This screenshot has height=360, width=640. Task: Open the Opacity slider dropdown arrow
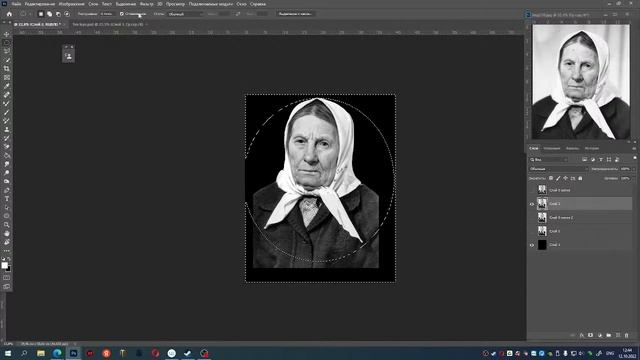click(633, 169)
